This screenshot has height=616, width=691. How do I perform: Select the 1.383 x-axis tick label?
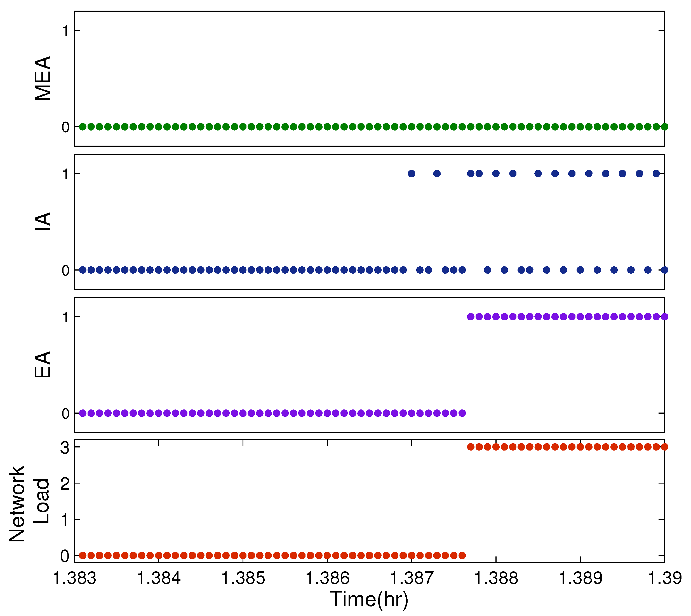pyautogui.click(x=74, y=578)
